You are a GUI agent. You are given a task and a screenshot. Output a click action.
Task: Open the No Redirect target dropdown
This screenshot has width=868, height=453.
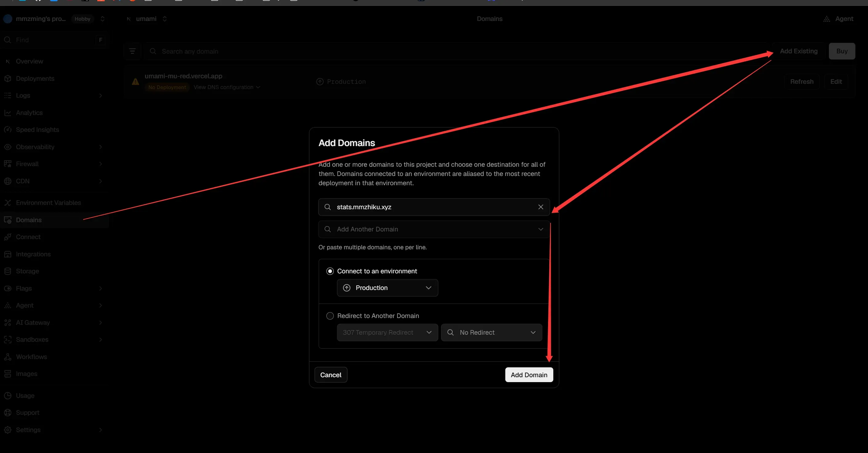(x=491, y=333)
